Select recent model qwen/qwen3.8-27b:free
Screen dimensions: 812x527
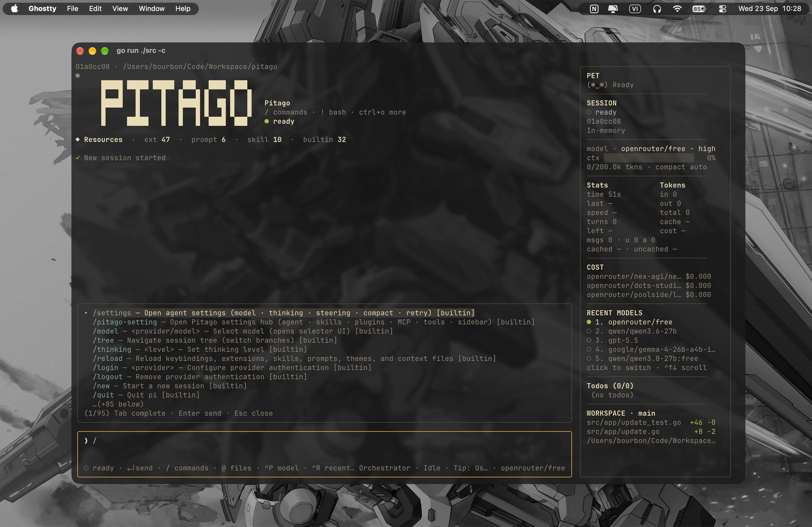pyautogui.click(x=643, y=358)
